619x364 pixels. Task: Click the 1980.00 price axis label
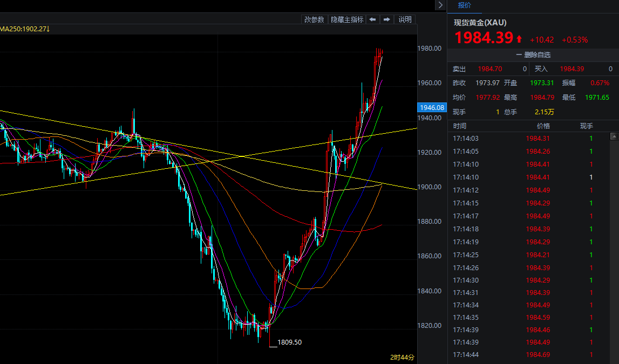tap(430, 49)
